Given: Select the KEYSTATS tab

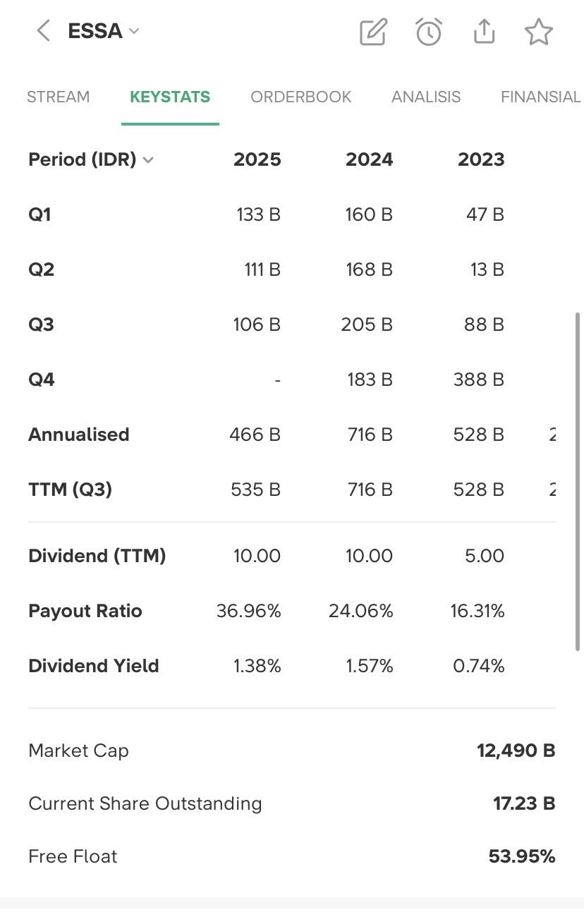Looking at the screenshot, I should point(170,97).
